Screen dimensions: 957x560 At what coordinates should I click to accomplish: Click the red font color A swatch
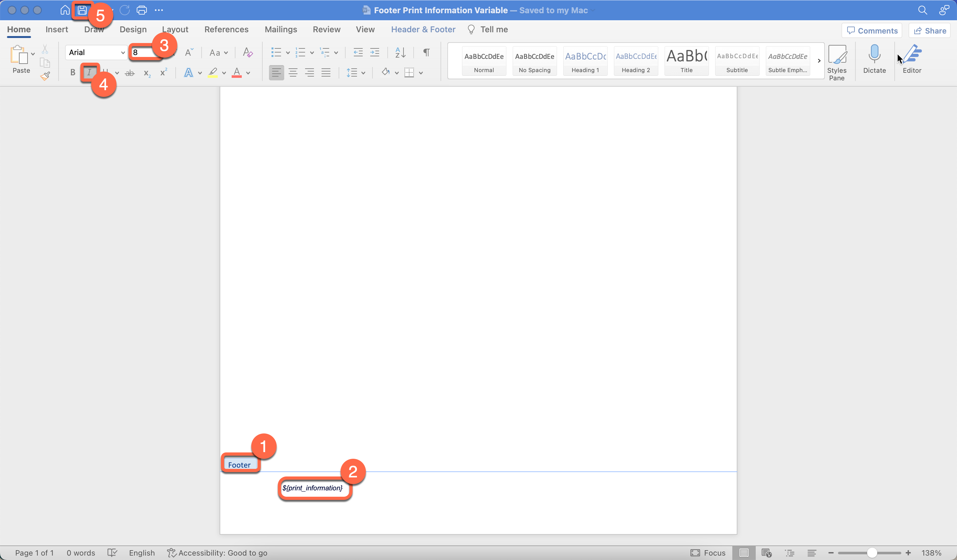click(237, 72)
